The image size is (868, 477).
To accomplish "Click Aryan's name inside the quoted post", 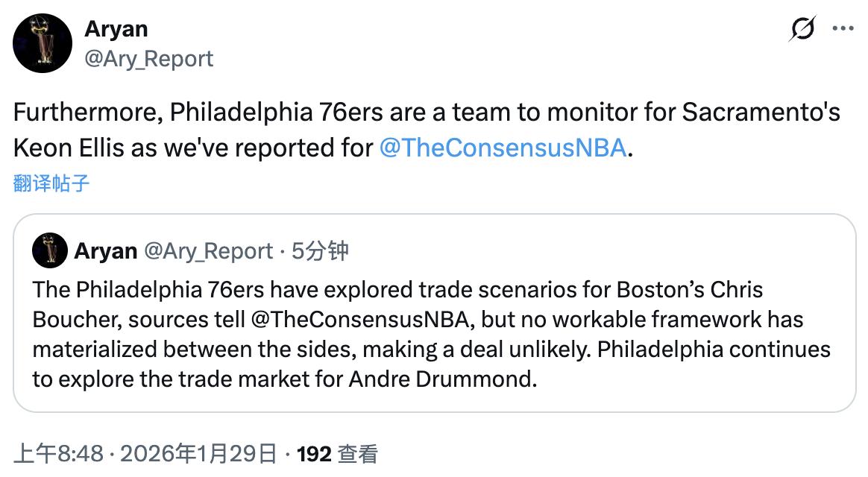I will 105,251.
